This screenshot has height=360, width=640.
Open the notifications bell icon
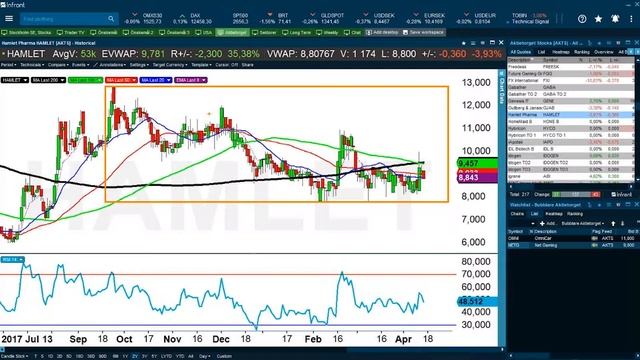[x=615, y=19]
